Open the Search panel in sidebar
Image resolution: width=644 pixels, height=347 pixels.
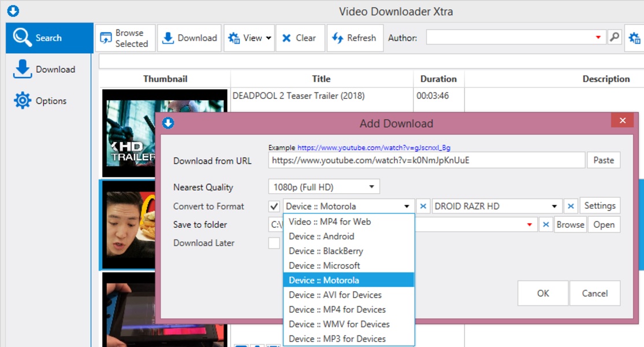pos(49,38)
